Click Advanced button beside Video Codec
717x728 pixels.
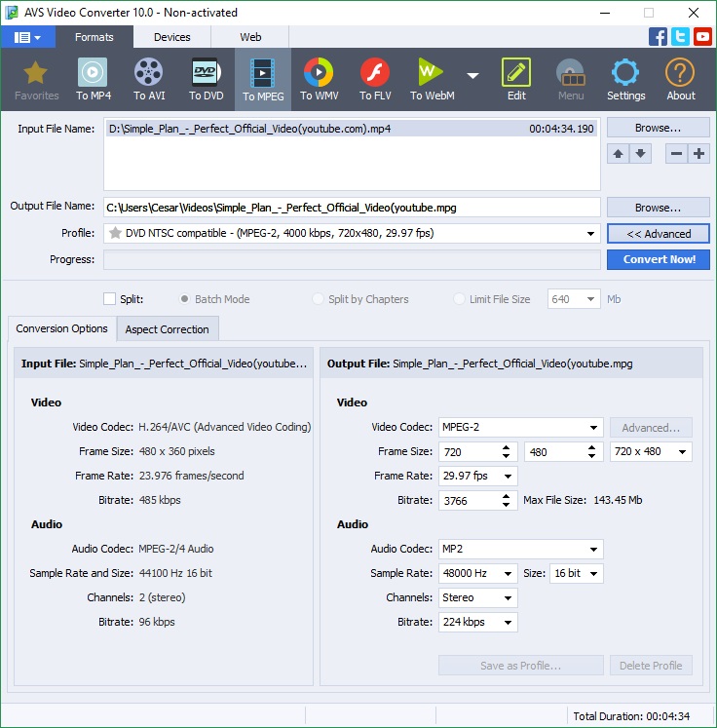click(x=651, y=428)
